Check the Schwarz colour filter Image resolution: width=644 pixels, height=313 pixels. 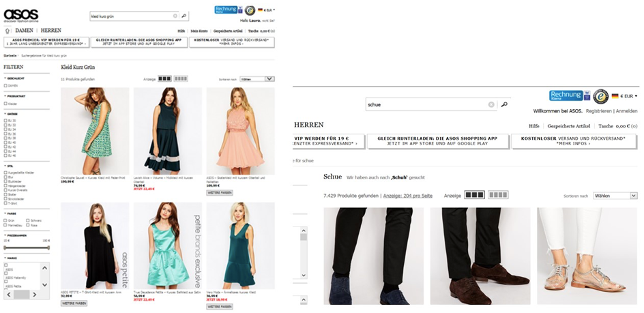[28, 220]
